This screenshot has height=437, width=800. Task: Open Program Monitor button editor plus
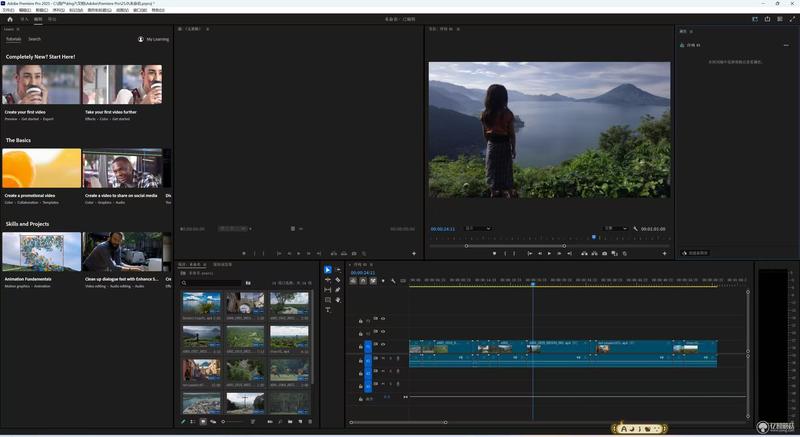tap(664, 253)
